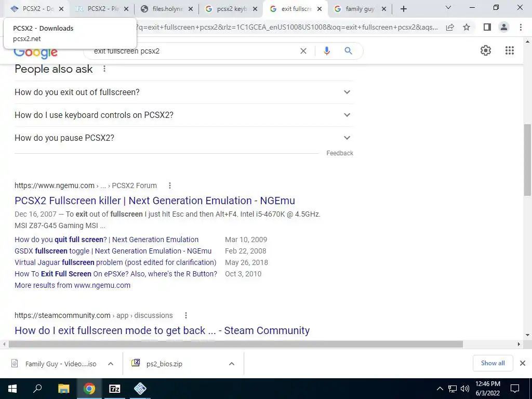The width and height of the screenshot is (532, 399).
Task: Open 7-Zip from the taskbar
Action: tap(115, 389)
